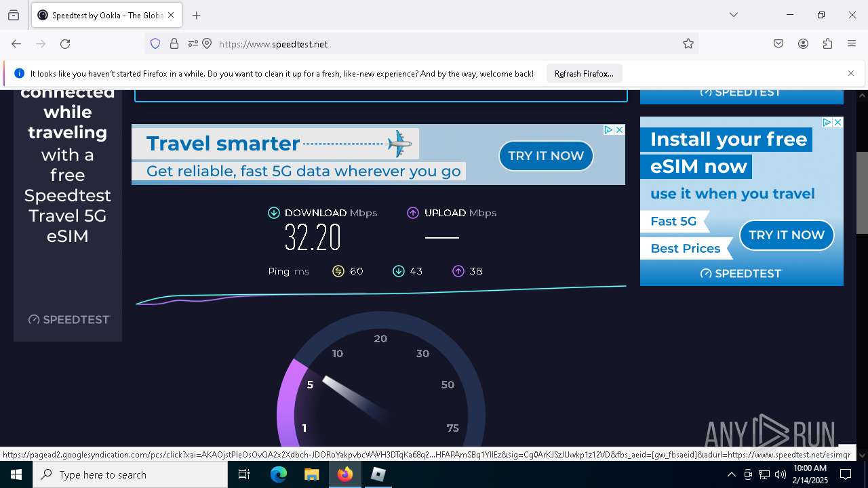Click TRY IT NOW in Travel smarter banner

tap(546, 156)
